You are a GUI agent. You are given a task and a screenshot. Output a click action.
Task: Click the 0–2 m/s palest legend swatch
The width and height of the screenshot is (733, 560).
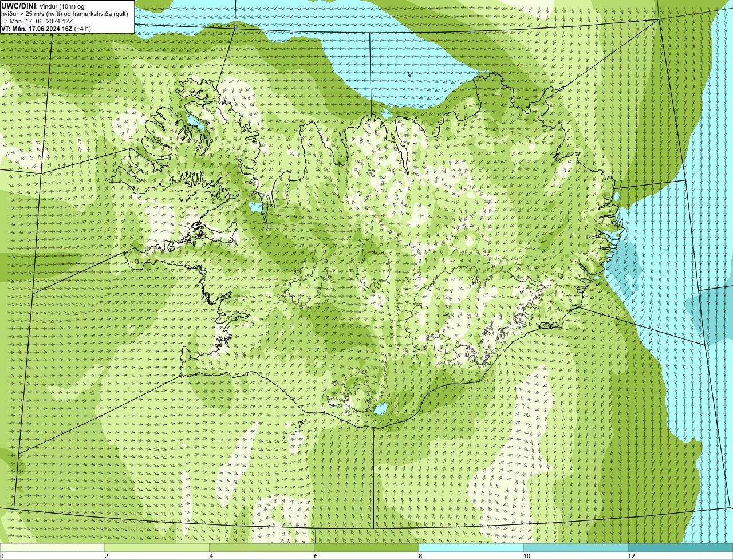53,547
